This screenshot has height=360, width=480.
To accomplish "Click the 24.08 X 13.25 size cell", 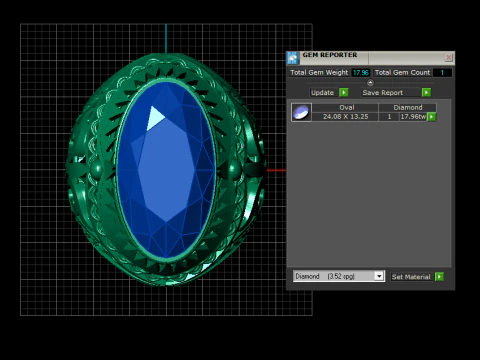I will click(x=346, y=117).
